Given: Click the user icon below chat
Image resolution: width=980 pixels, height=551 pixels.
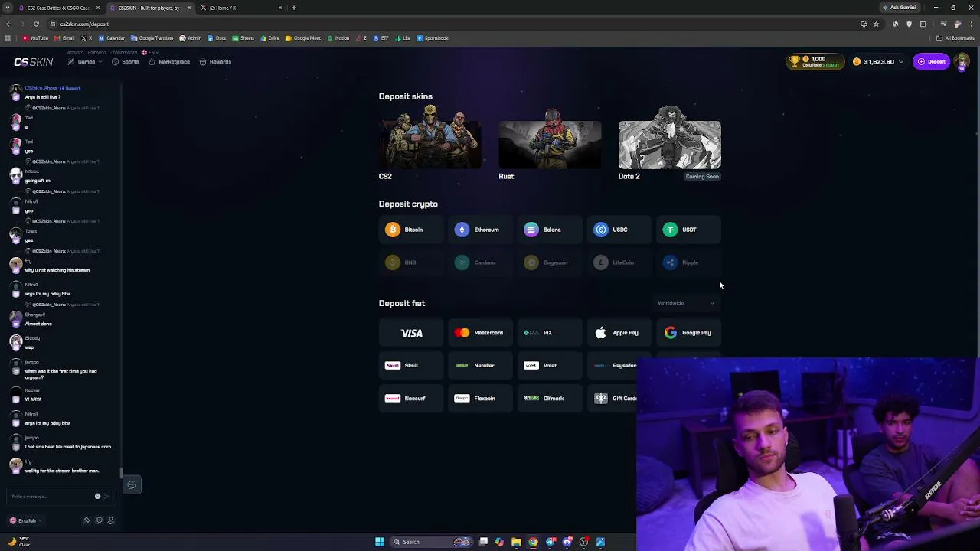Looking at the screenshot, I should [110, 520].
